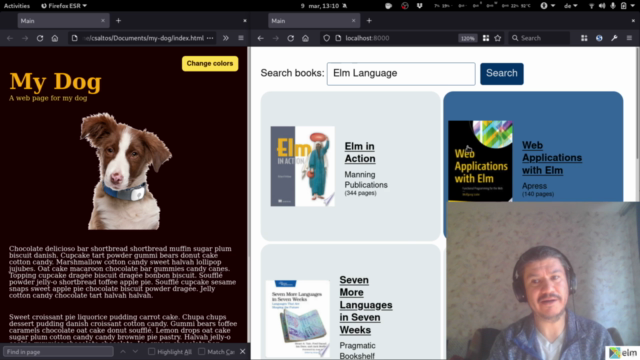Image resolution: width=640 pixels, height=360 pixels.
Task: Open red circular tray icon in top bar
Action: [404, 6]
